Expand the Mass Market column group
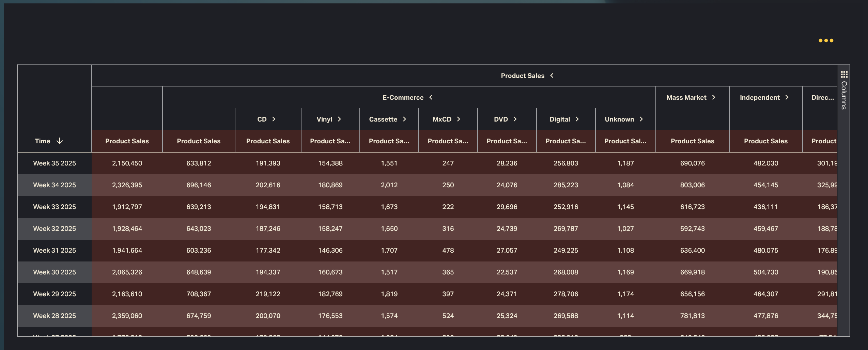868x350 pixels. coord(714,97)
